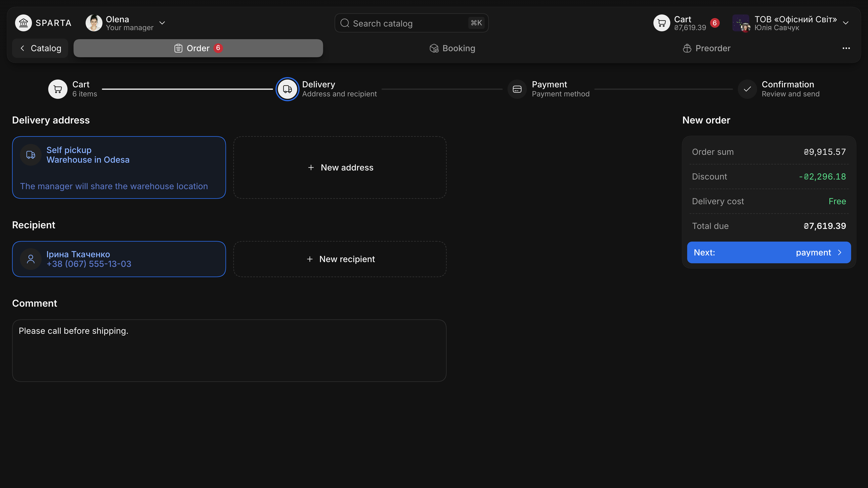The image size is (868, 488).
Task: Click the search magnifier icon
Action: [x=345, y=23]
